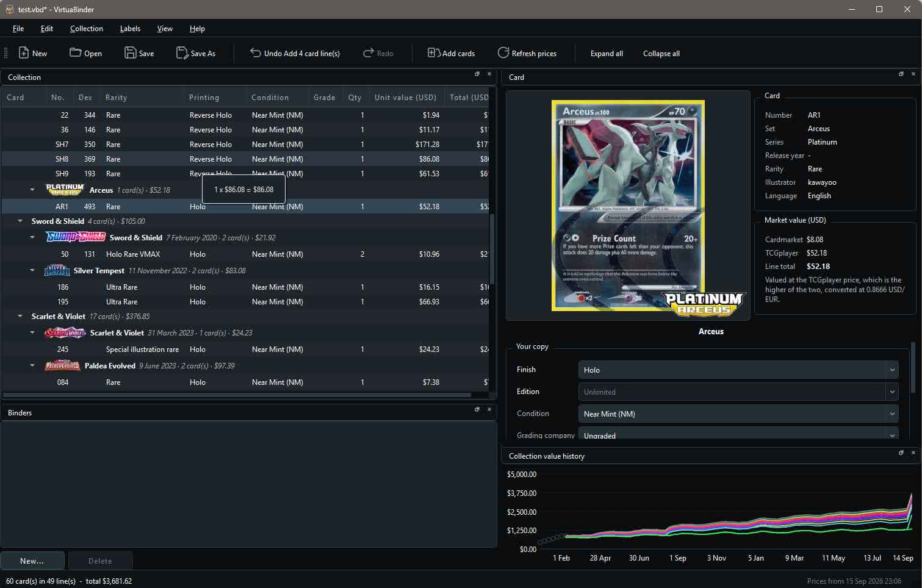The height and width of the screenshot is (588, 922).
Task: Click the toolbar drag handle grip
Action: [x=5, y=53]
